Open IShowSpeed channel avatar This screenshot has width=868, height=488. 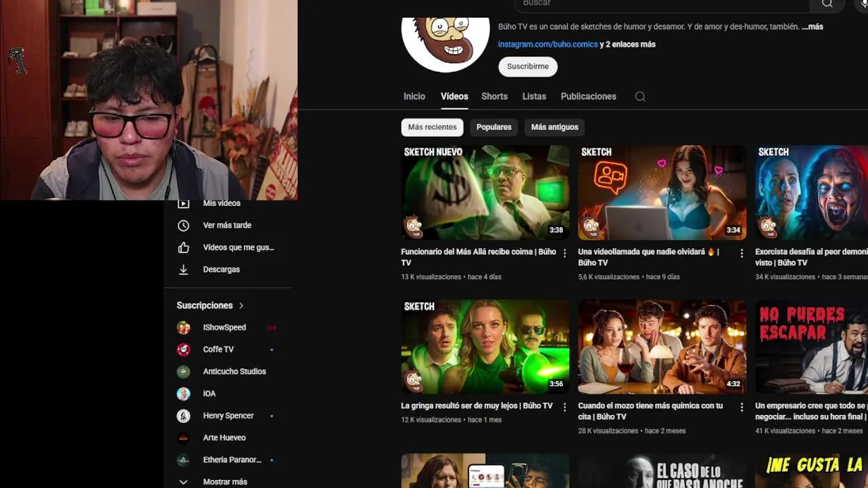click(x=183, y=327)
